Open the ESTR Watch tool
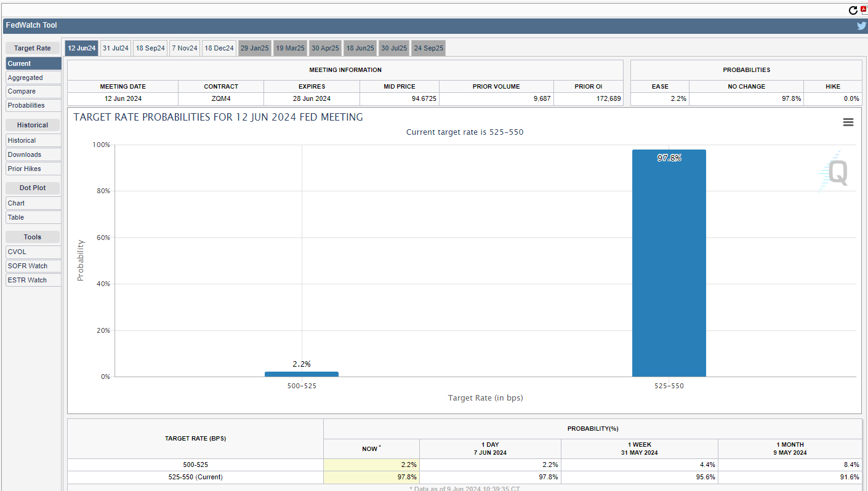Screen dimensions: 868x491 point(33,280)
